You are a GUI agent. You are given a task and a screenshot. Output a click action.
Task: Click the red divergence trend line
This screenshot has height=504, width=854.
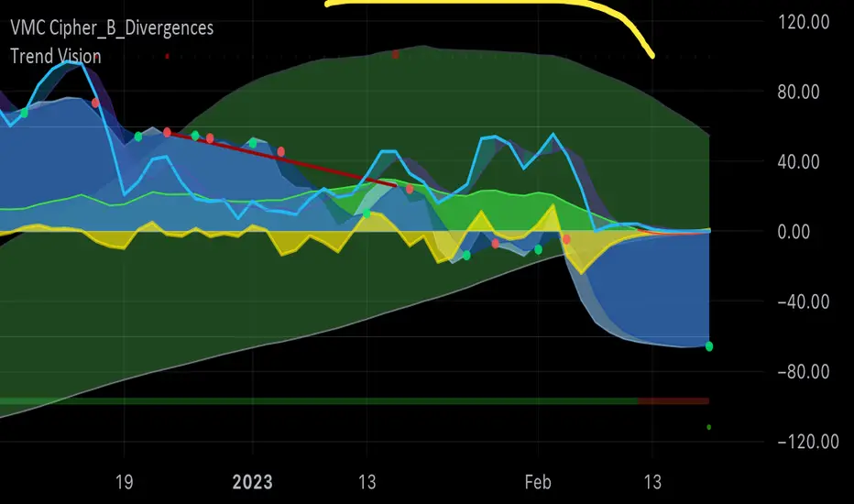[x=281, y=159]
